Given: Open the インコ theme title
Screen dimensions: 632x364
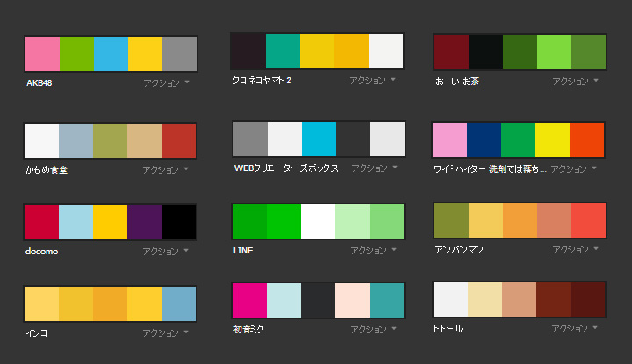Looking at the screenshot, I should pos(36,333).
